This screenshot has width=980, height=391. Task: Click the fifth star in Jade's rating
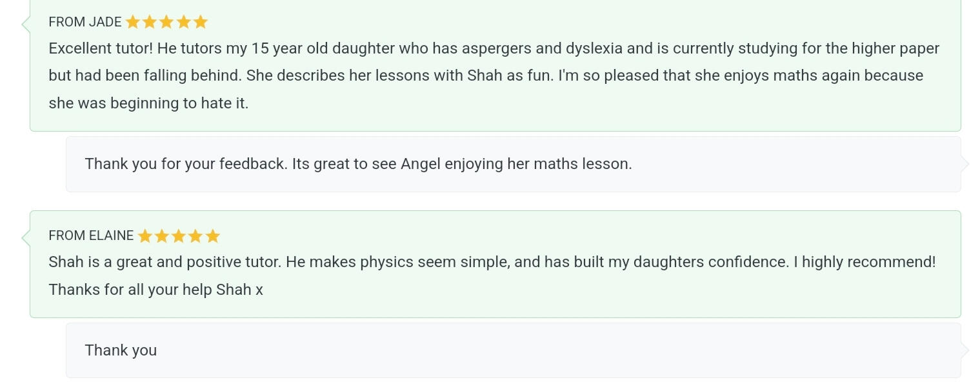(x=201, y=23)
